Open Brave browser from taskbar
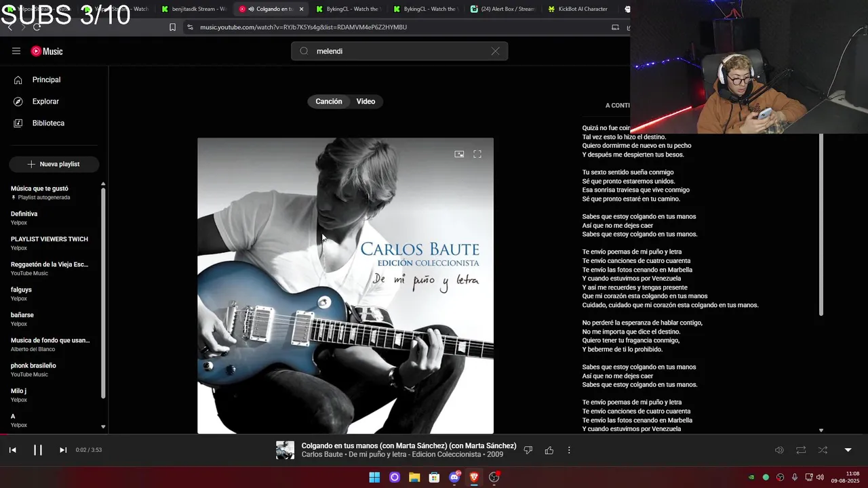This screenshot has width=868, height=488. pos(474,477)
